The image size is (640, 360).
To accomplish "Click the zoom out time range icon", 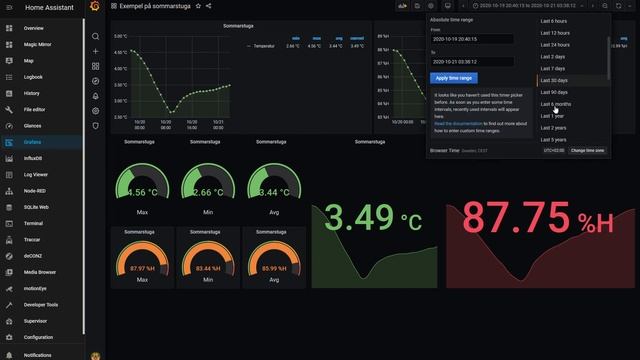I will point(605,6).
